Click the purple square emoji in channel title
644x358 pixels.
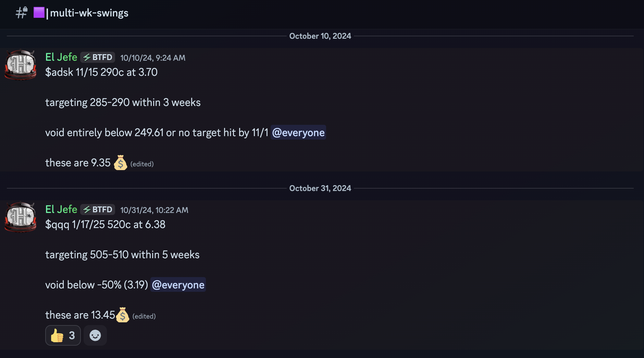coord(39,13)
